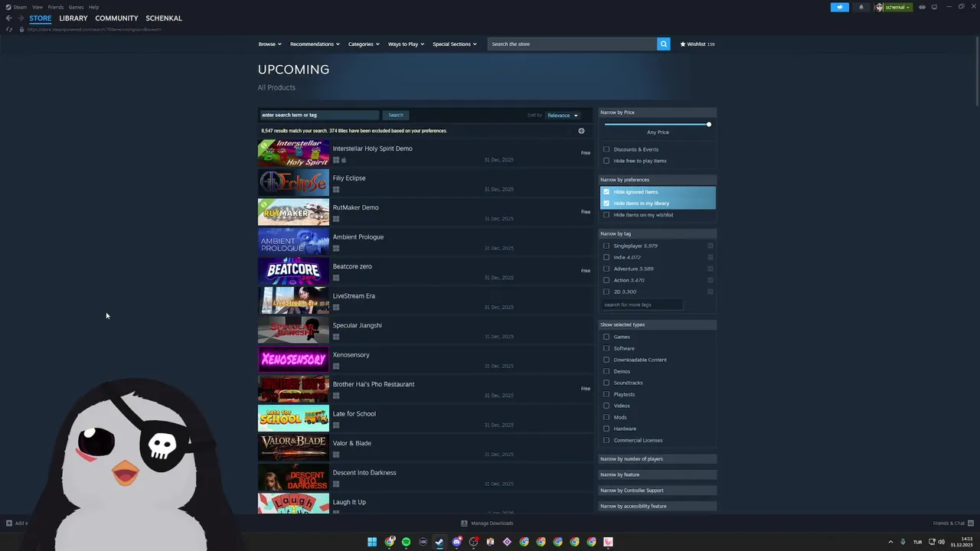Reload the page using the refresh icon
This screenshot has width=980, height=551.
coord(9,29)
